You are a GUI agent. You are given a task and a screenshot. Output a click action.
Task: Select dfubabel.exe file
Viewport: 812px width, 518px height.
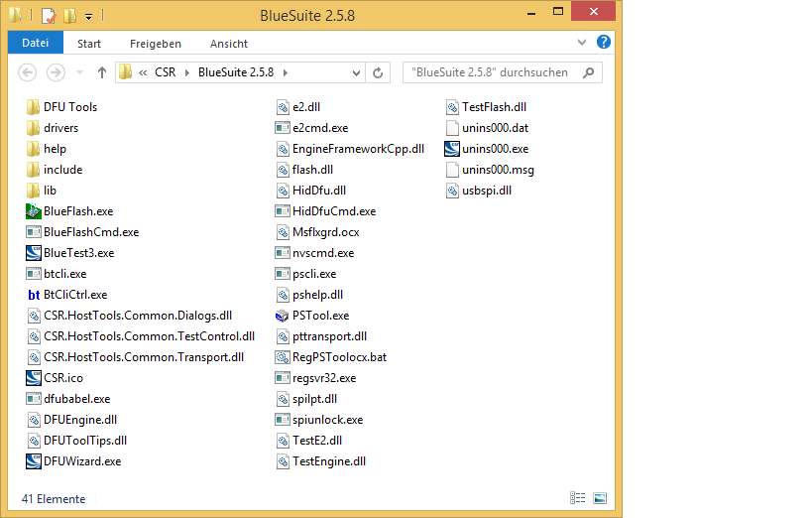(x=67, y=399)
